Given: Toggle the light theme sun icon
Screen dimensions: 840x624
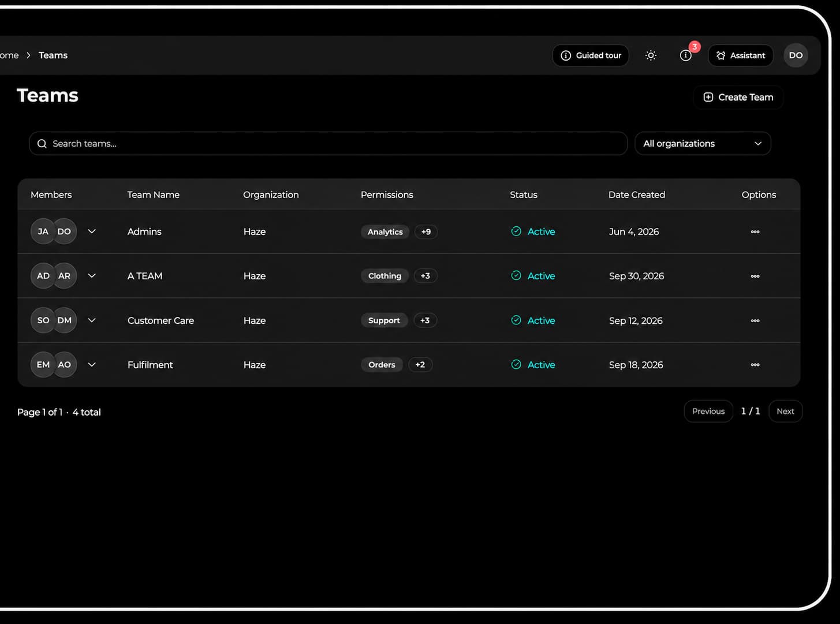Looking at the screenshot, I should pos(651,55).
